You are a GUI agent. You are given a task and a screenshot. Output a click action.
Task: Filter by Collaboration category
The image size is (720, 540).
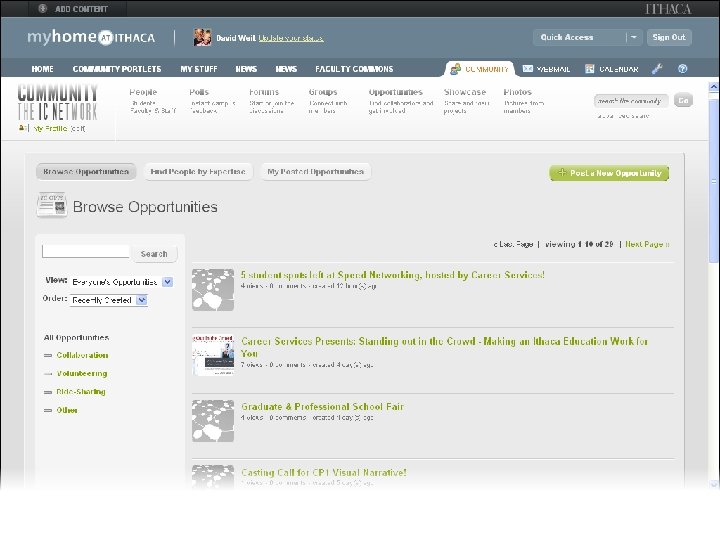click(x=82, y=355)
